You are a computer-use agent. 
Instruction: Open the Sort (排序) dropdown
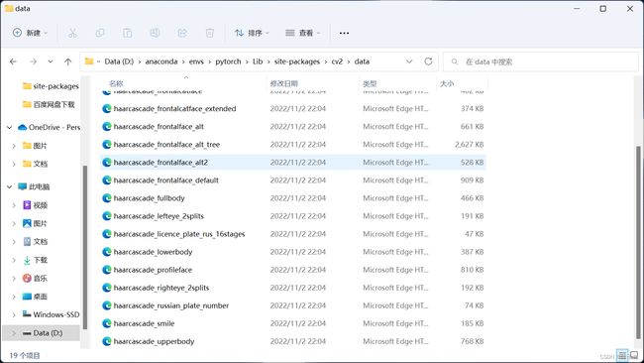coord(252,33)
